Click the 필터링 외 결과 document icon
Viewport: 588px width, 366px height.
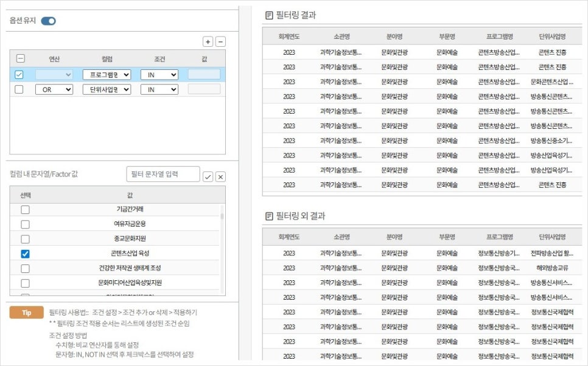coord(269,216)
